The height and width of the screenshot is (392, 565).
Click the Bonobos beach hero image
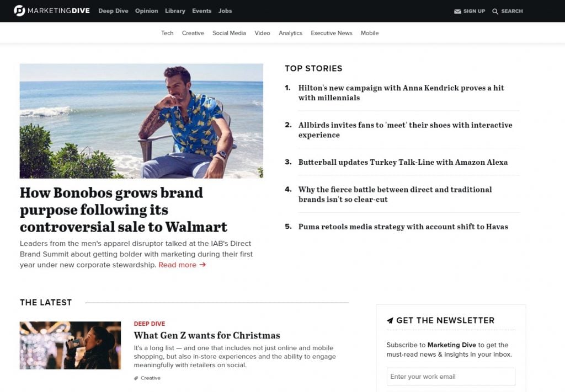[x=141, y=121]
